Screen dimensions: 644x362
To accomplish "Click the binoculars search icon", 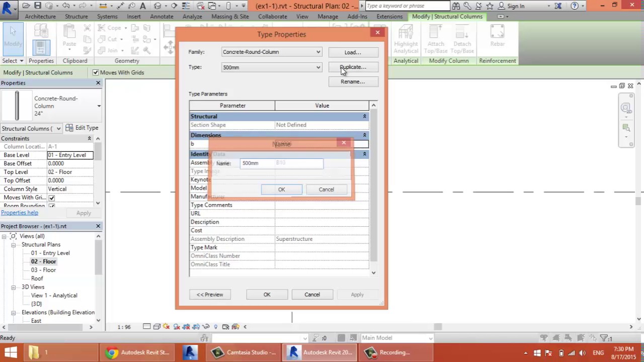I will tap(456, 6).
